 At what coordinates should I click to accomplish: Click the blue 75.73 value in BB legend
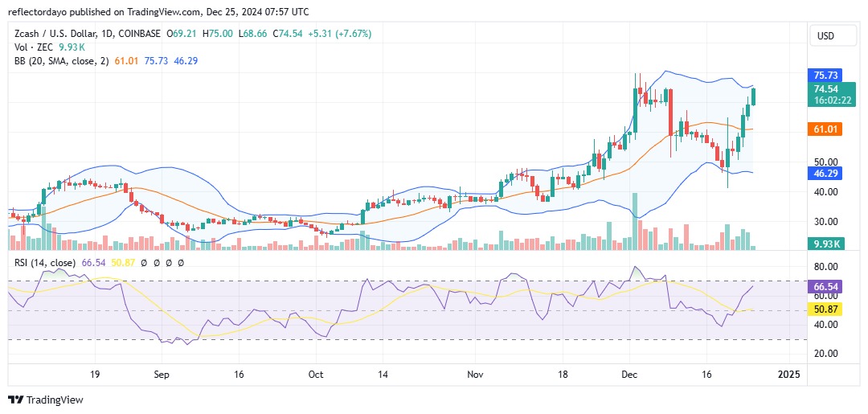point(156,61)
